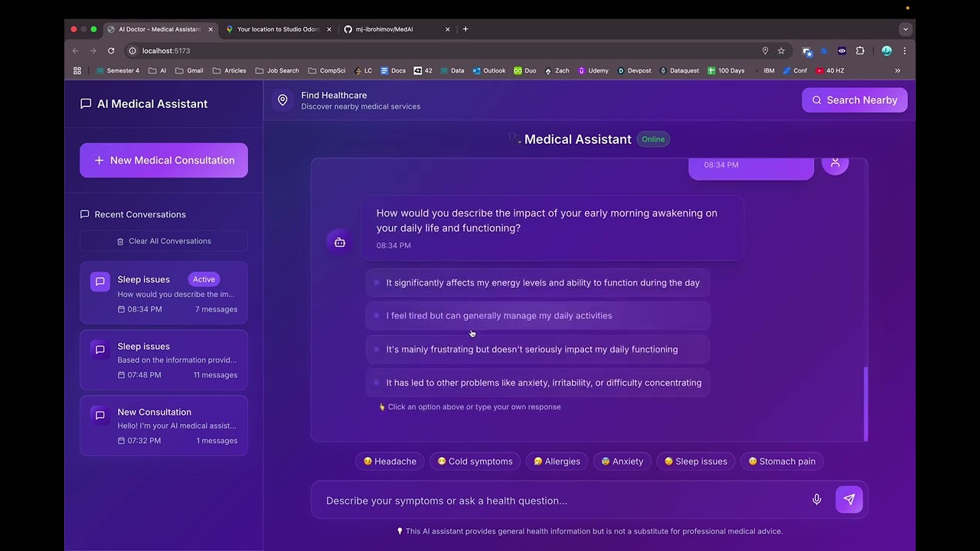Open the Dataquest bookmark
Image resolution: width=980 pixels, height=551 pixels.
click(679, 70)
